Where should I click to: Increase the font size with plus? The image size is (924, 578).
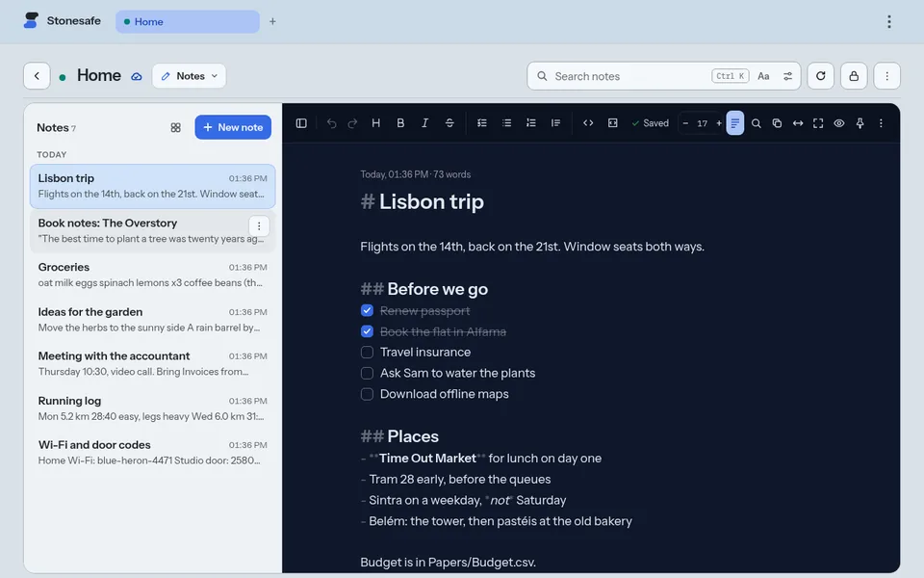click(x=719, y=123)
